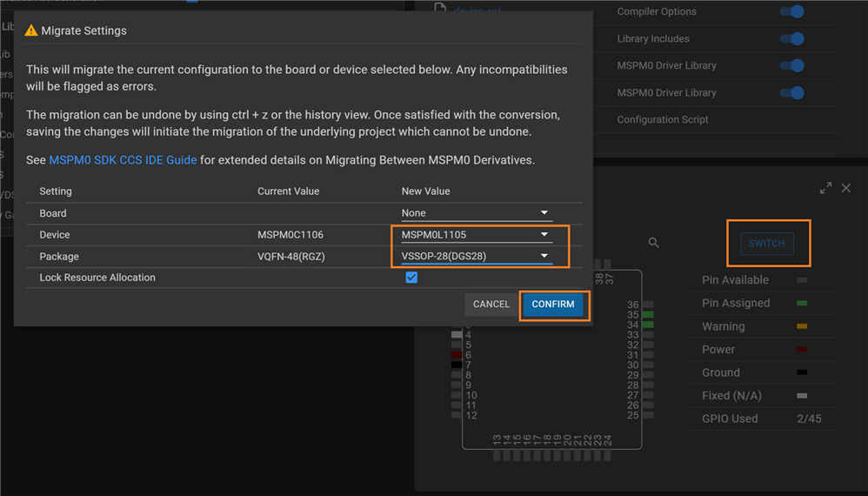Click the Compiler Options label
Image resolution: width=868 pixels, height=496 pixels.
pyautogui.click(x=657, y=11)
